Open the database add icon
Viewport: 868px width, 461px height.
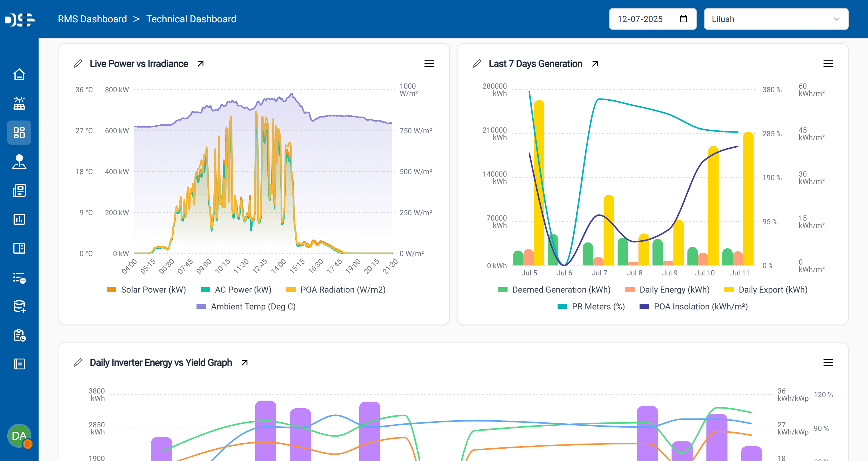(19, 306)
